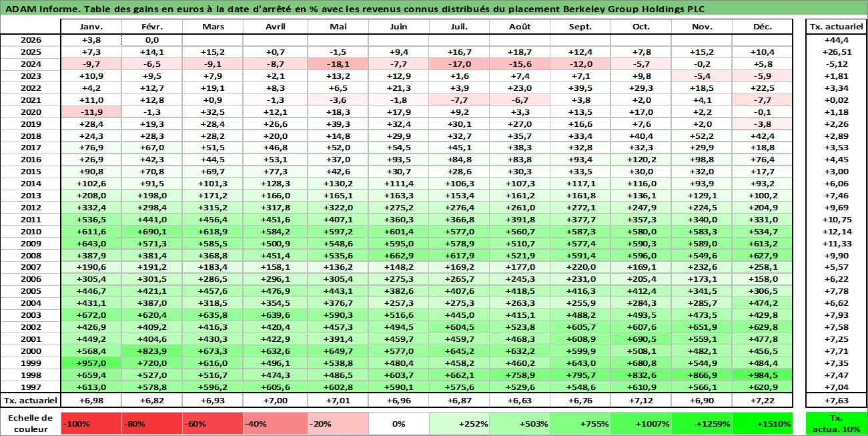Screen dimensions: 868x436
Task: Click bottom-row rate '+6,63' under Août
Action: tap(519, 400)
